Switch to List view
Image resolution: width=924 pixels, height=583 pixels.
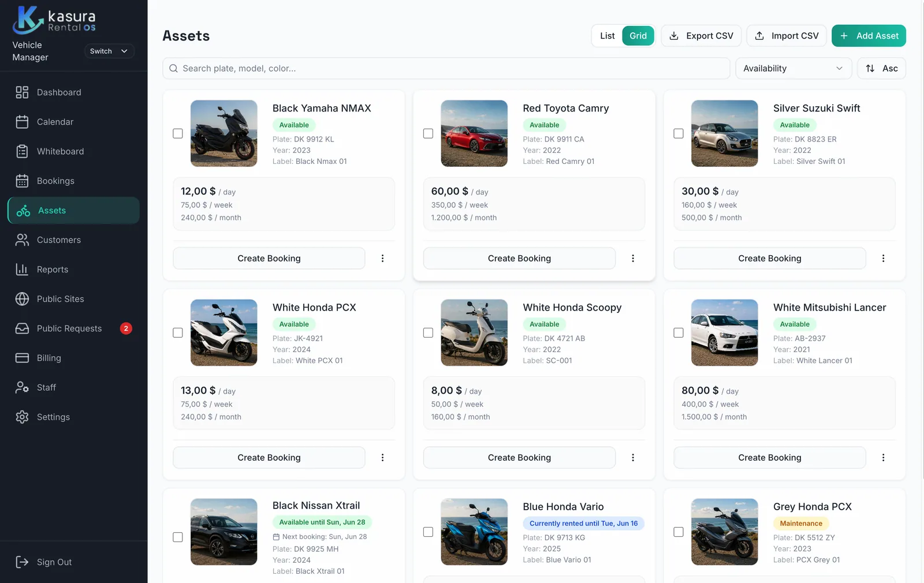click(x=608, y=36)
